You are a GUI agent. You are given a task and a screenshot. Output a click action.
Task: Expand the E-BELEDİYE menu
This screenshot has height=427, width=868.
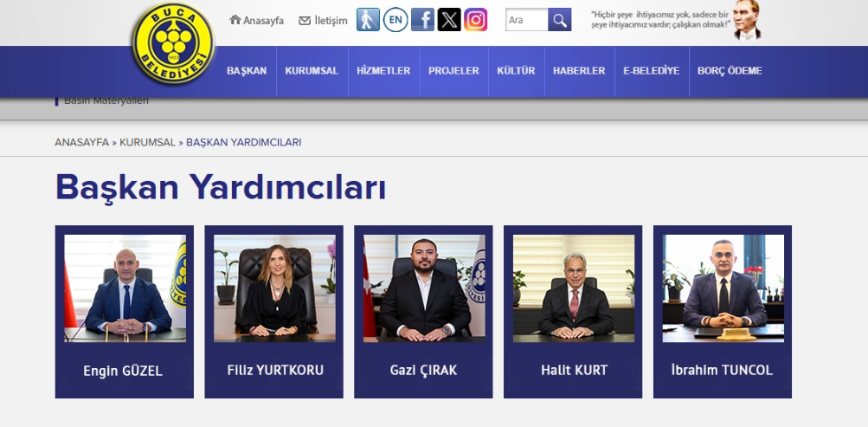[x=652, y=71]
